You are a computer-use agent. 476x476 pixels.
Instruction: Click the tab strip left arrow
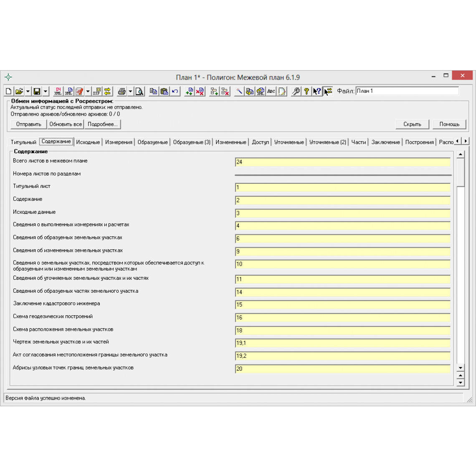457,141
